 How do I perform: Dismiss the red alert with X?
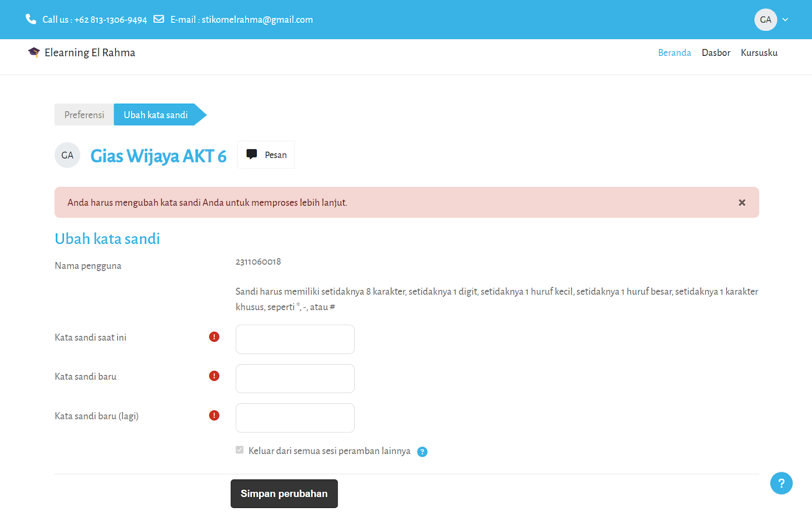[742, 203]
